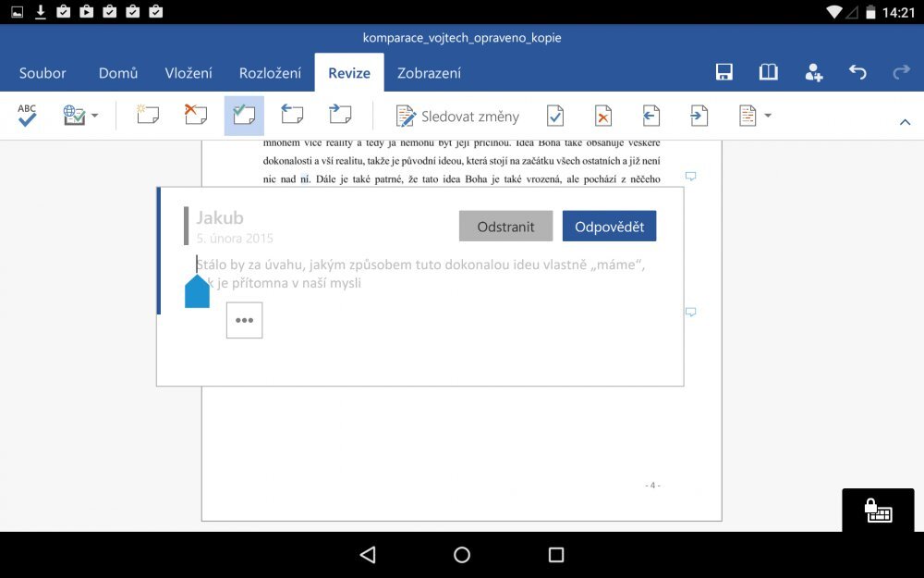
Task: Click Odpovědět to reply to comment
Action: 609,227
